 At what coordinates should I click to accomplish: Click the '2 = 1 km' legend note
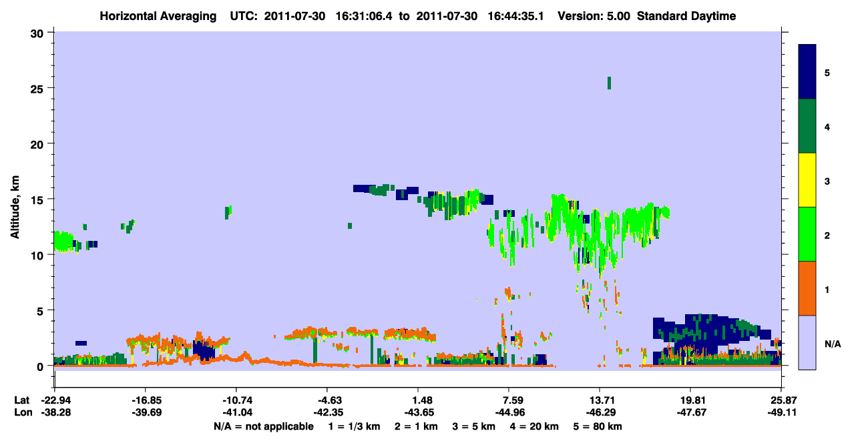pyautogui.click(x=417, y=426)
